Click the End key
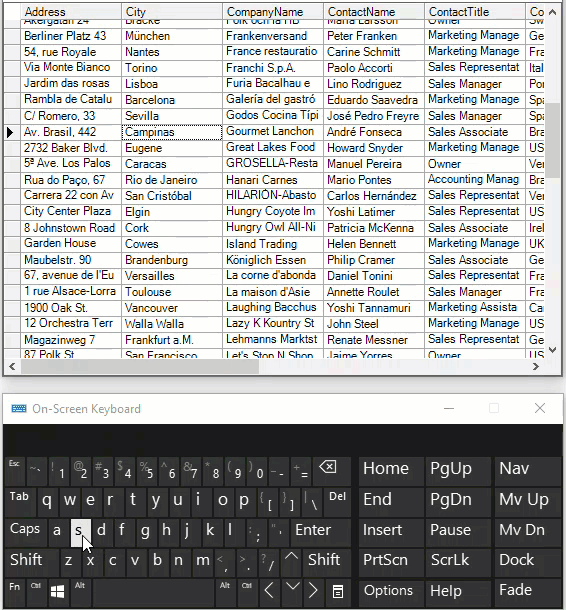The width and height of the screenshot is (566, 610). click(x=391, y=502)
